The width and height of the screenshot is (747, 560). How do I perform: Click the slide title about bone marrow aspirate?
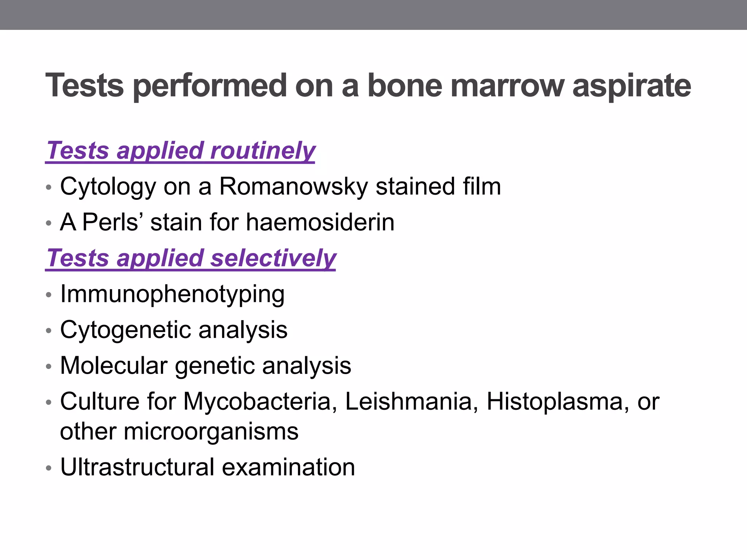pyautogui.click(x=368, y=85)
